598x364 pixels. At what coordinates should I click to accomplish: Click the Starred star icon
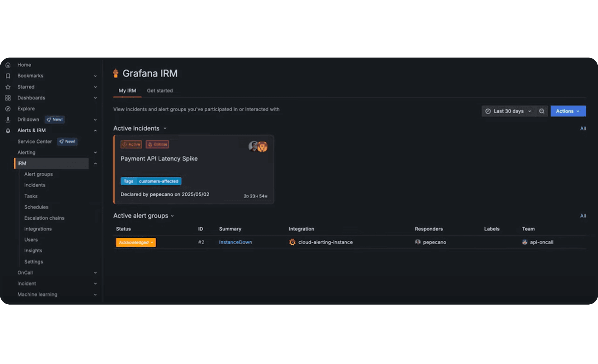tap(8, 87)
